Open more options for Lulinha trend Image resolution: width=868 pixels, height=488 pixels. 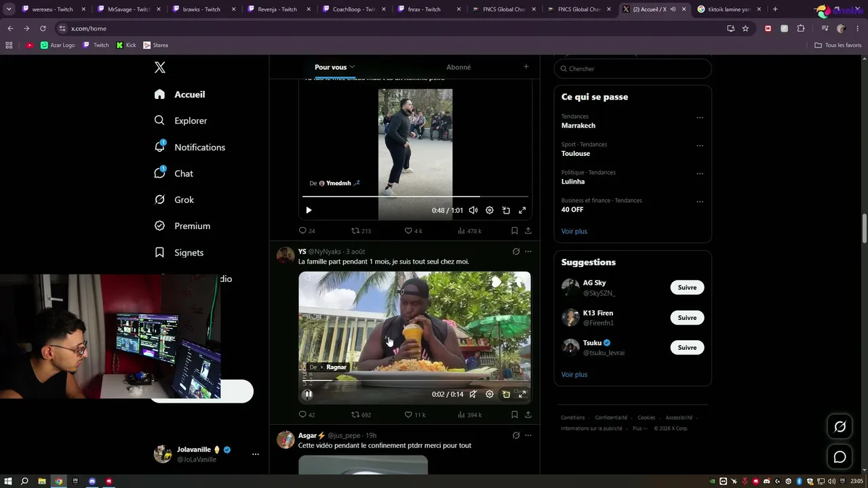click(700, 174)
